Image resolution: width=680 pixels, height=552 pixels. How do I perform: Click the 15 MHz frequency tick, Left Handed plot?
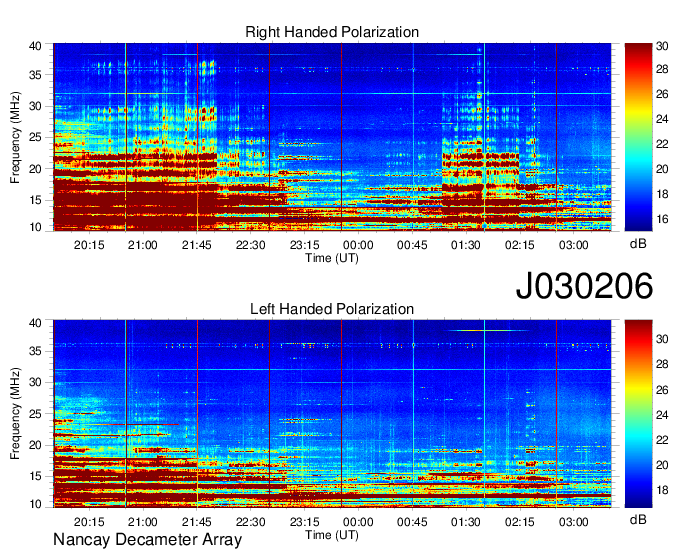[x=35, y=477]
